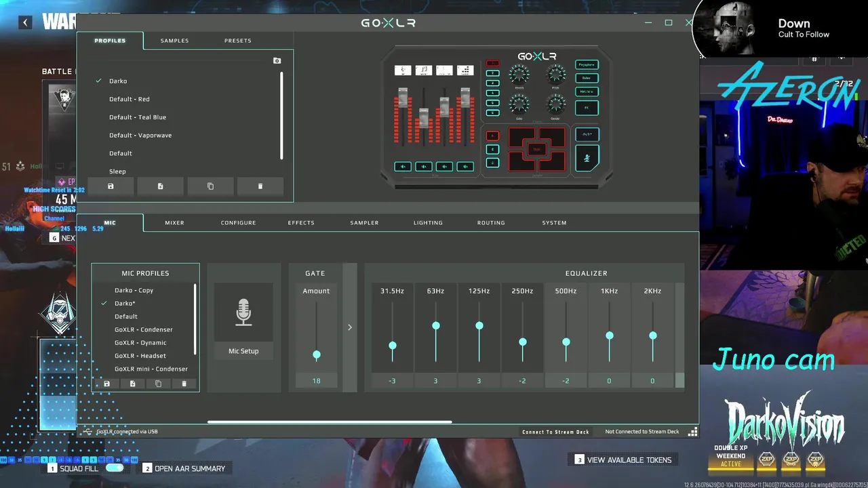Click the 31.5Hz equalizer slider handle

(x=393, y=346)
